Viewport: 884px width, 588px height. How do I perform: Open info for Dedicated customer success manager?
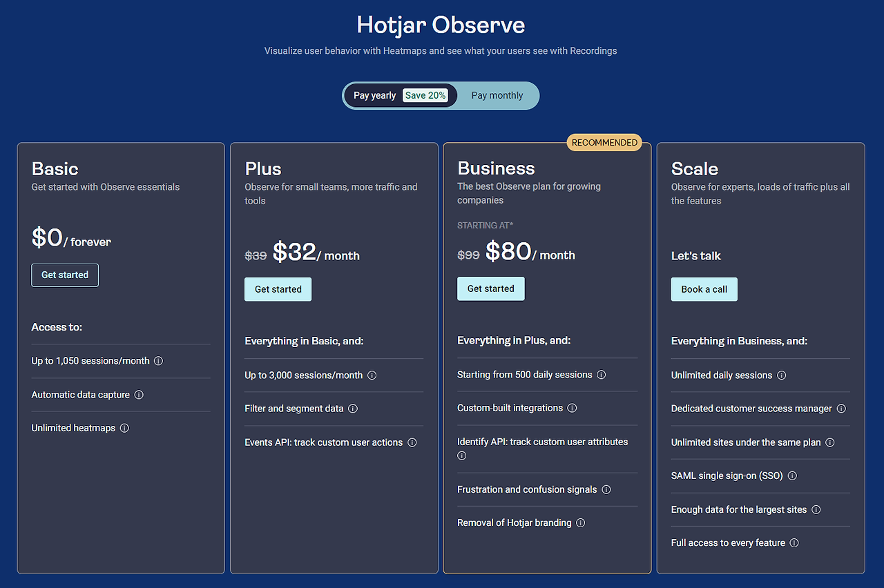841,409
